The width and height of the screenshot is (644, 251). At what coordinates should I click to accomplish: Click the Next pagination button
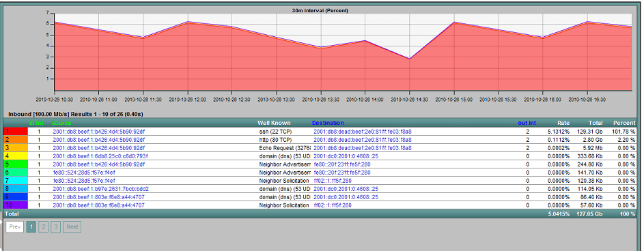coord(72,227)
